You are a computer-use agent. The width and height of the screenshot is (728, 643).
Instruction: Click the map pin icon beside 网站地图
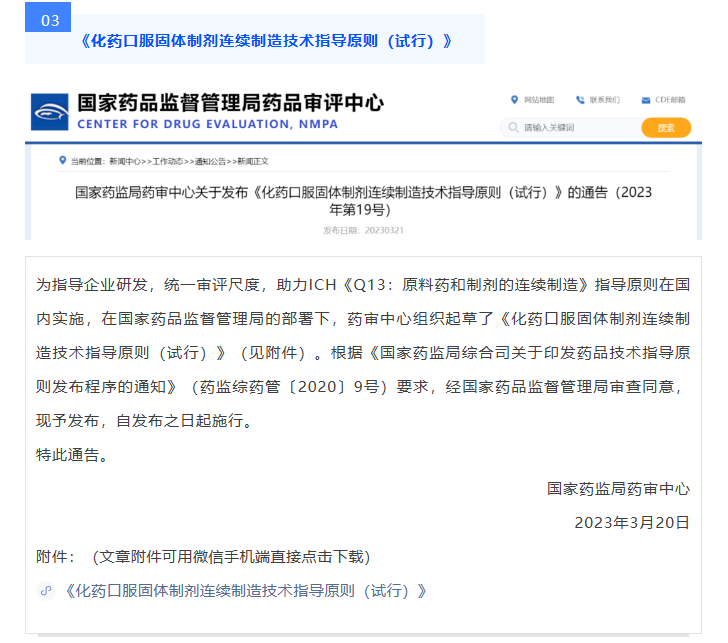pyautogui.click(x=514, y=100)
